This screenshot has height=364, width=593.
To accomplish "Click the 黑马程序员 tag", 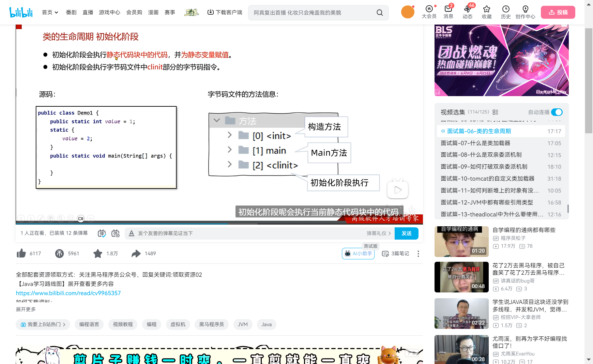I will 212,324.
